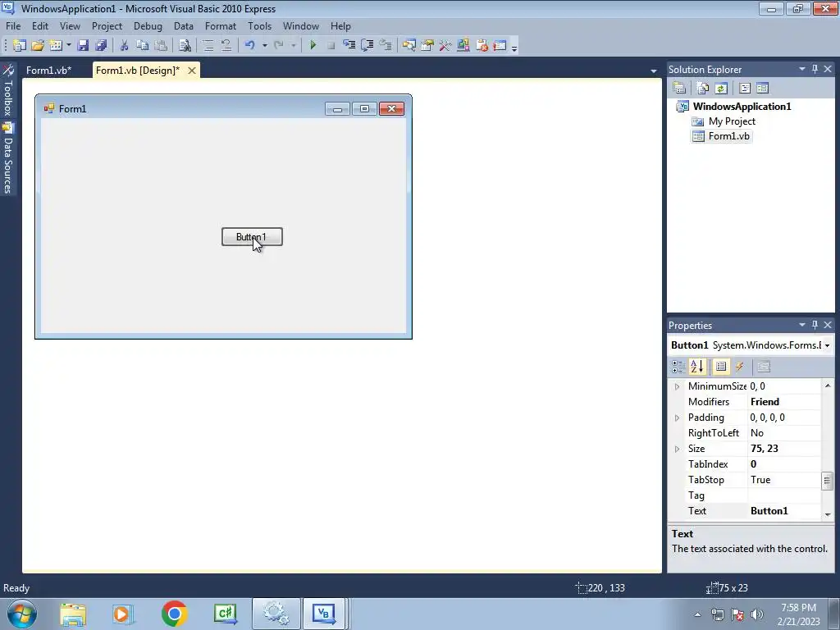
Task: Select Button1 on the form designer
Action: [x=252, y=237]
